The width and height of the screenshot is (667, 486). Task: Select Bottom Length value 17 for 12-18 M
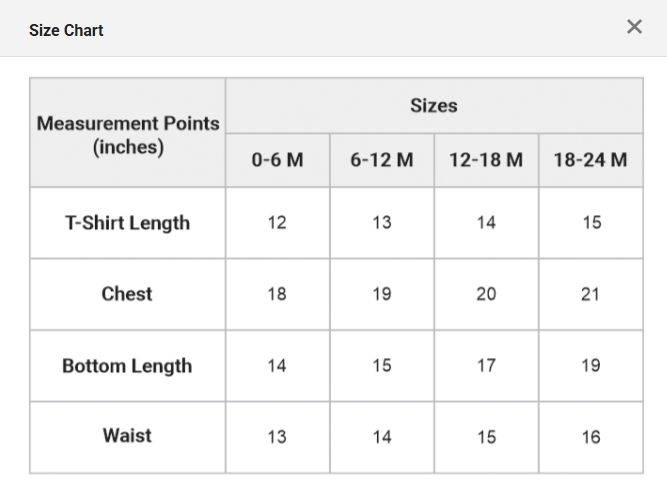click(x=486, y=366)
